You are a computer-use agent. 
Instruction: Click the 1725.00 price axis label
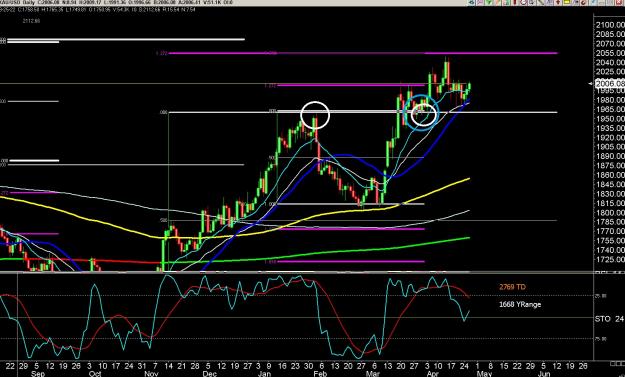(610, 259)
